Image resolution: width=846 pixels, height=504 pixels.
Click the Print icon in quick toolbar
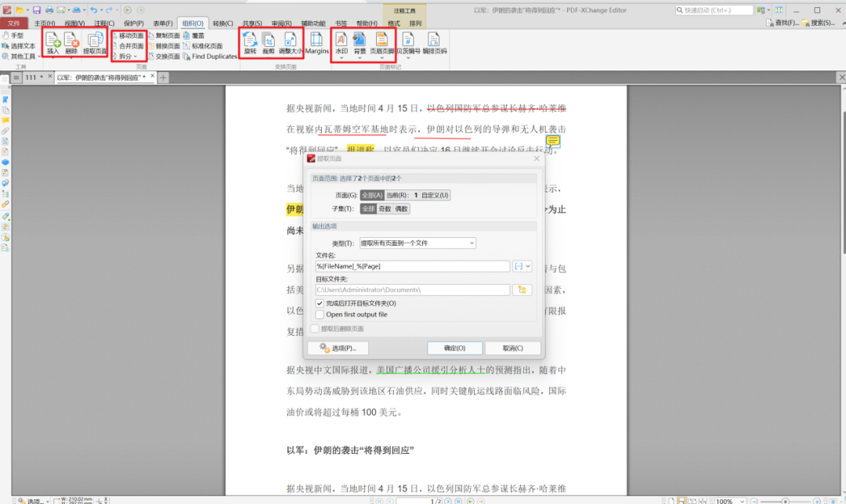click(49, 10)
